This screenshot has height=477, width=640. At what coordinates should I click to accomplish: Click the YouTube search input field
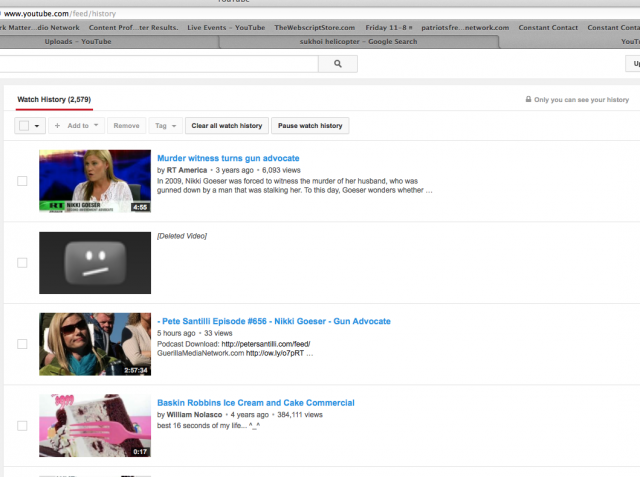point(158,64)
